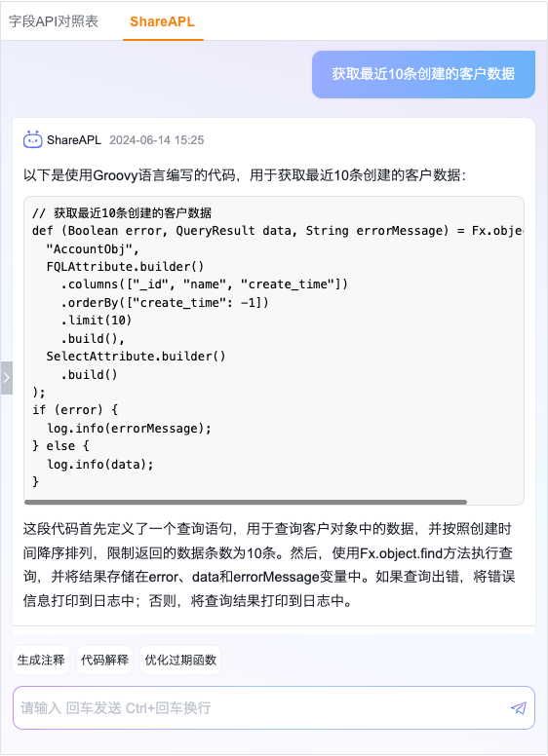Select the ShareAPL tab
The height and width of the screenshot is (756, 548).
point(163,21)
